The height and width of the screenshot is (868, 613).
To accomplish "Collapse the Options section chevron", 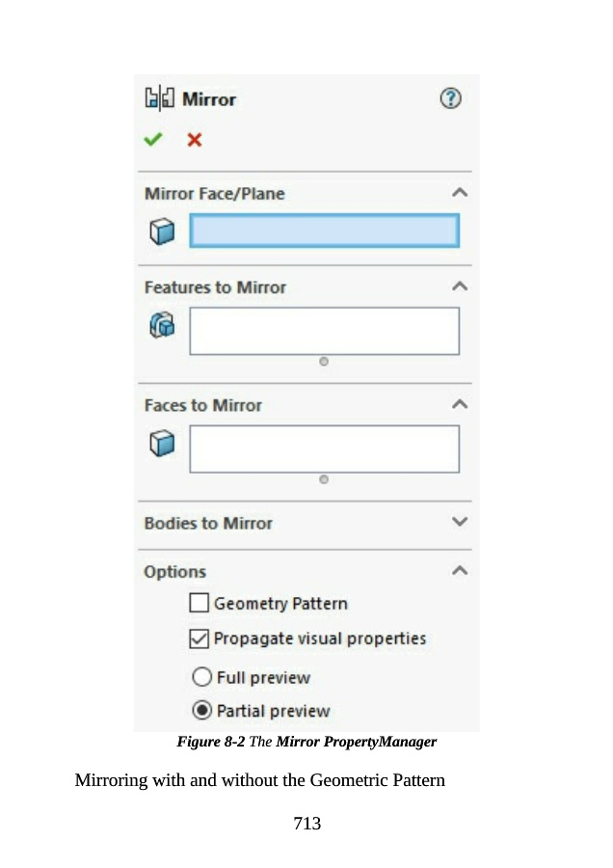I will point(460,571).
